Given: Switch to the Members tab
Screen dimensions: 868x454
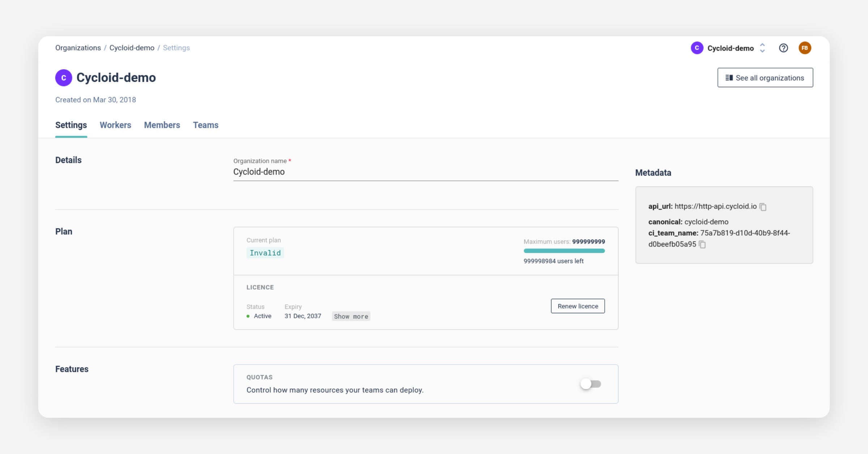Looking at the screenshot, I should 162,125.
